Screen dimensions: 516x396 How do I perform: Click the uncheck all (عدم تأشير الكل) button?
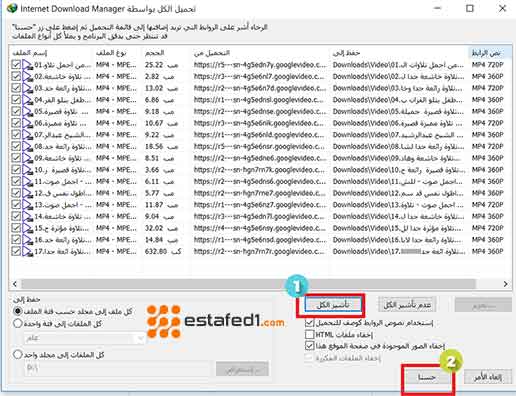click(x=407, y=305)
